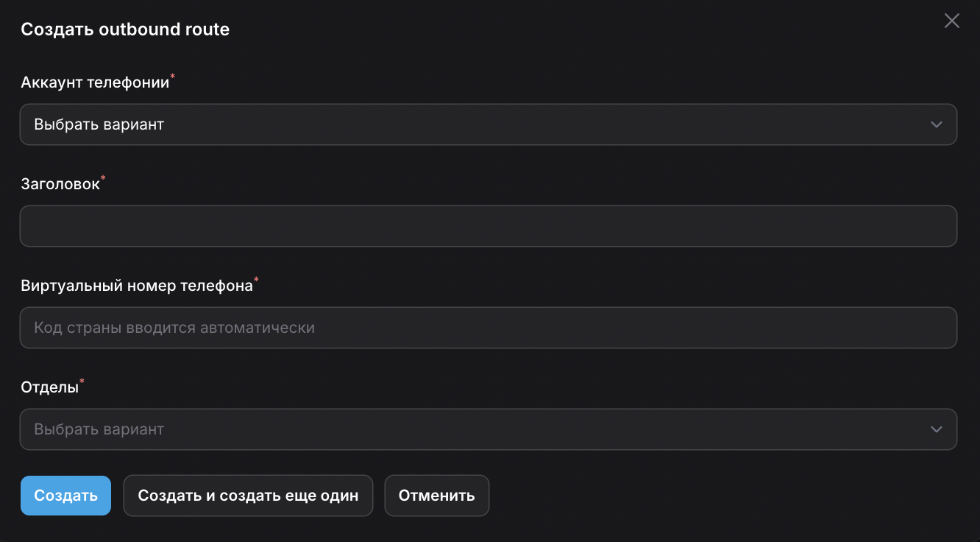Viewport: 980px width, 542px height.
Task: Click the required asterisk next to Виртуальный номер телефона
Action: pyautogui.click(x=256, y=281)
